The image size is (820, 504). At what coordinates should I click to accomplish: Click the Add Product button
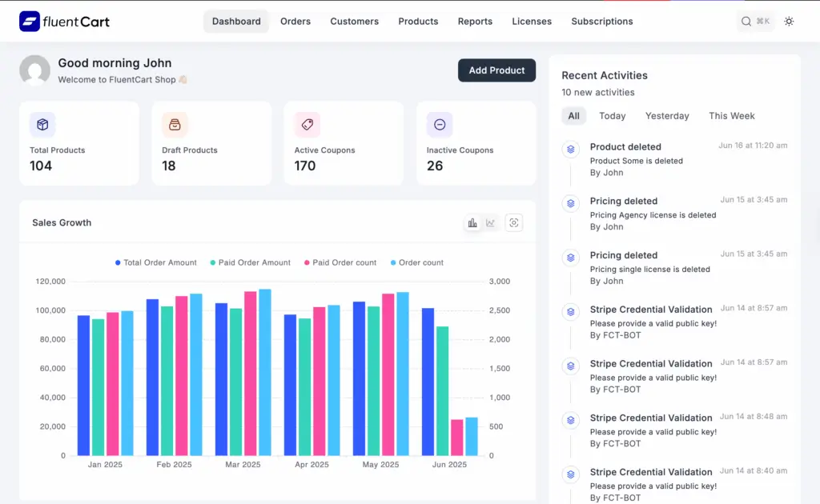pyautogui.click(x=496, y=70)
